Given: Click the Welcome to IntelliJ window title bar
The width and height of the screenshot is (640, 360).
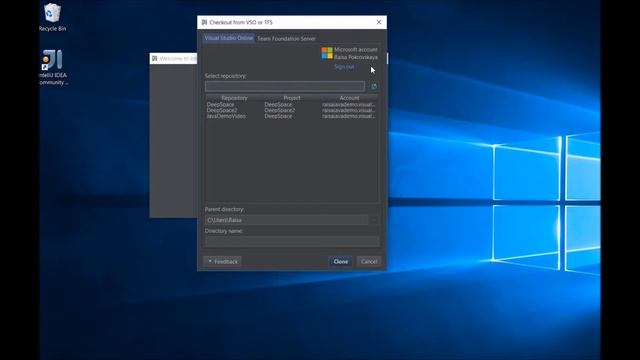Looking at the screenshot, I should (173, 59).
